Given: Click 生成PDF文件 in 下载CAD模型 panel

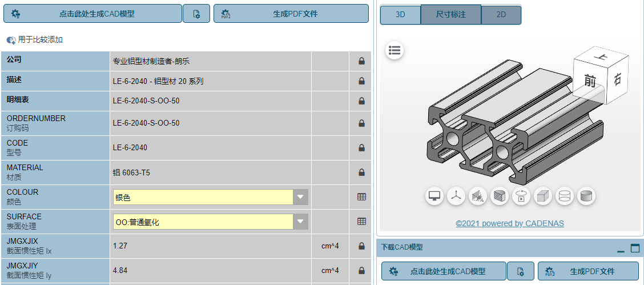Looking at the screenshot, I should [x=589, y=271].
